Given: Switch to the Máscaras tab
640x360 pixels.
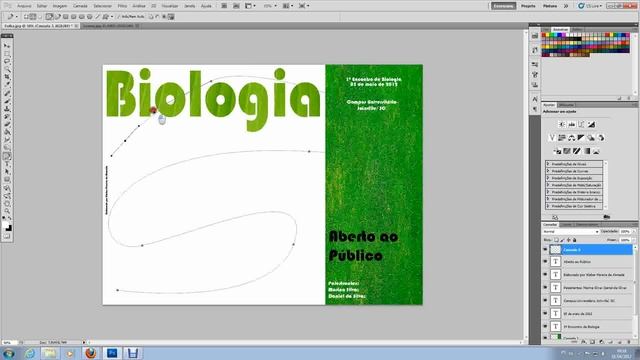Looking at the screenshot, I should pyautogui.click(x=566, y=105).
